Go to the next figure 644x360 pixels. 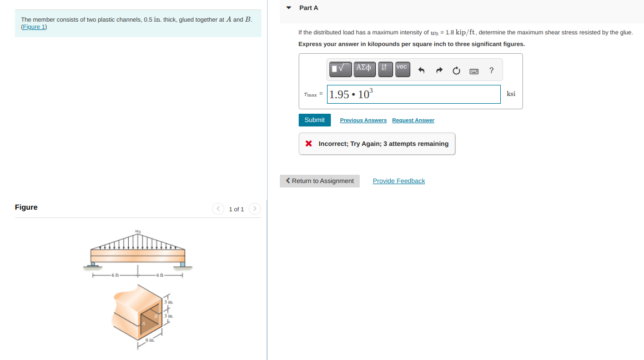254,209
